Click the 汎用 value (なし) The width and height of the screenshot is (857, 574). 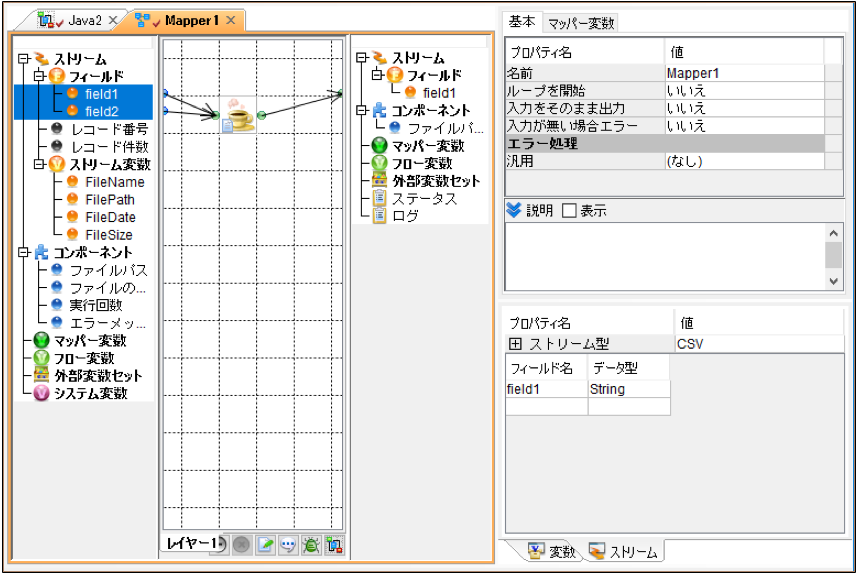click(x=744, y=161)
